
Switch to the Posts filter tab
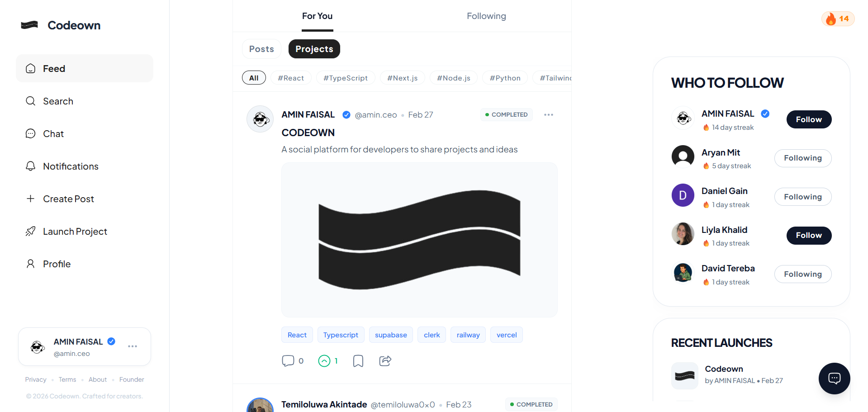261,48
